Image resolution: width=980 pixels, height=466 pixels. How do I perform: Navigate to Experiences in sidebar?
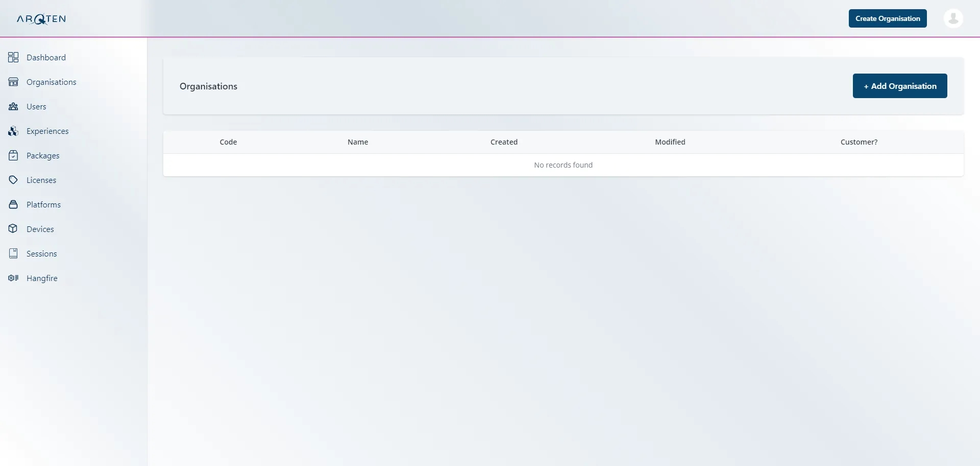[47, 131]
